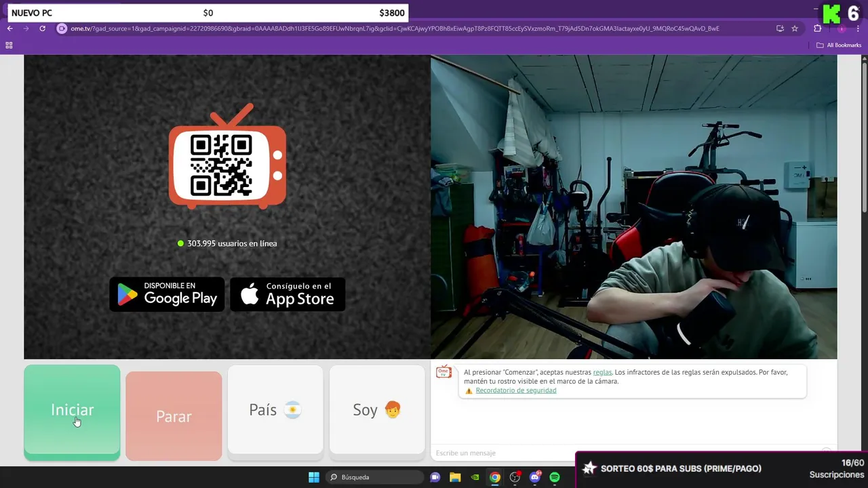Open the Soy gender selector
The image size is (868, 488).
(x=377, y=409)
